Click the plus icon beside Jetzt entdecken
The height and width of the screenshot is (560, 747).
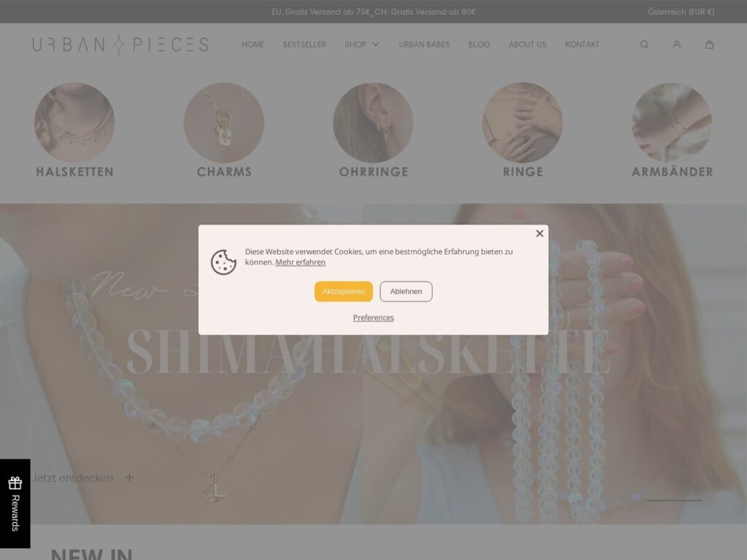tap(129, 477)
